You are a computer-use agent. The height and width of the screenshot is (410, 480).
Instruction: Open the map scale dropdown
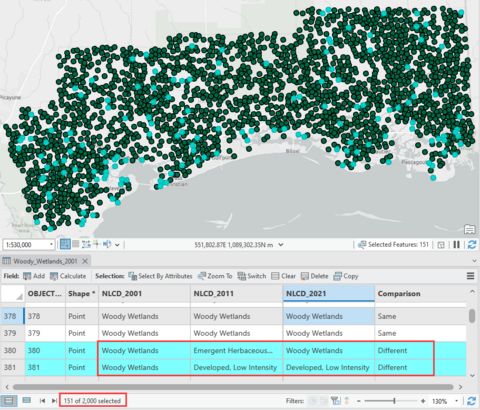pyautogui.click(x=51, y=245)
